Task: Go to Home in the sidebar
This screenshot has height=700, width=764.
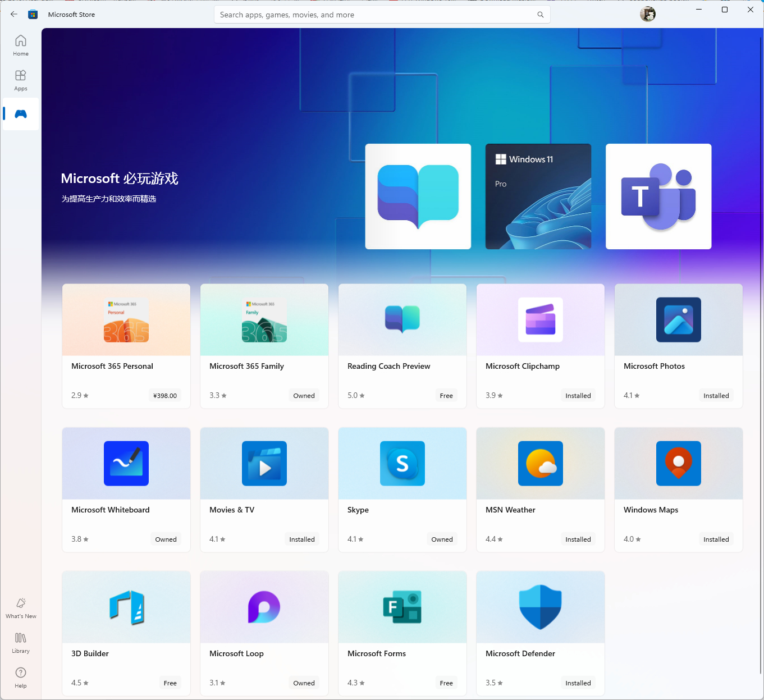Action: point(21,45)
